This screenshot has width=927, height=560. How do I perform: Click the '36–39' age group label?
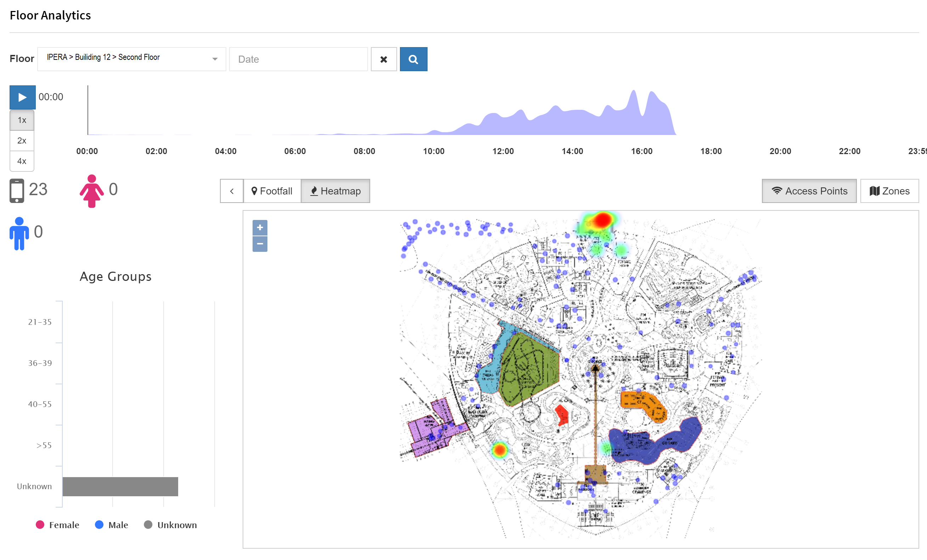(x=40, y=363)
